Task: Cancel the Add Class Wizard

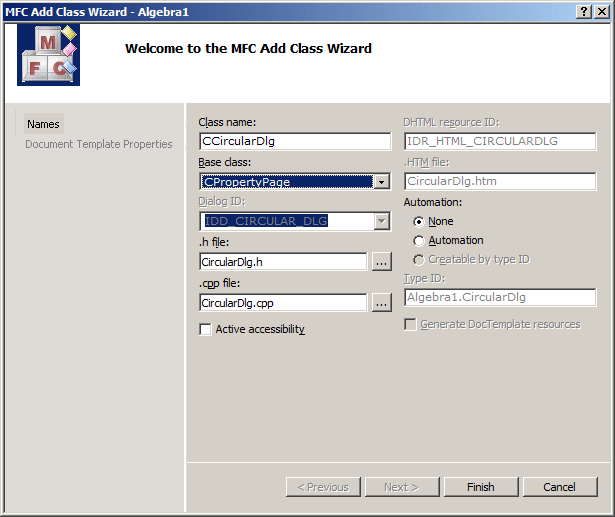Action: (560, 487)
